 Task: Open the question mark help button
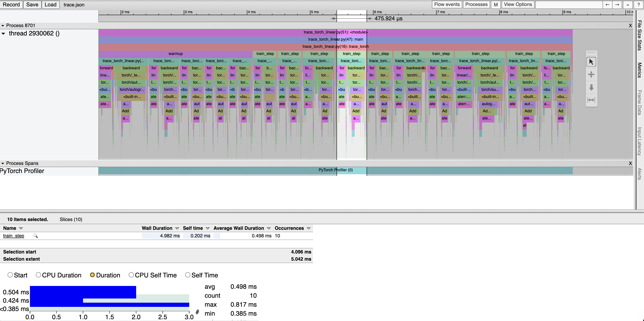(x=638, y=5)
